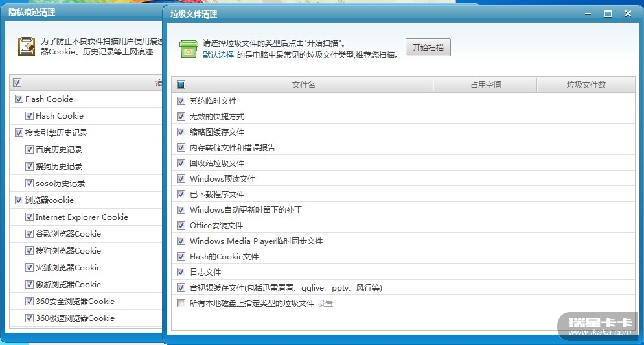The image size is (644, 345).
Task: Toggle 浏览器cookie group checkbox
Action: coord(19,200)
